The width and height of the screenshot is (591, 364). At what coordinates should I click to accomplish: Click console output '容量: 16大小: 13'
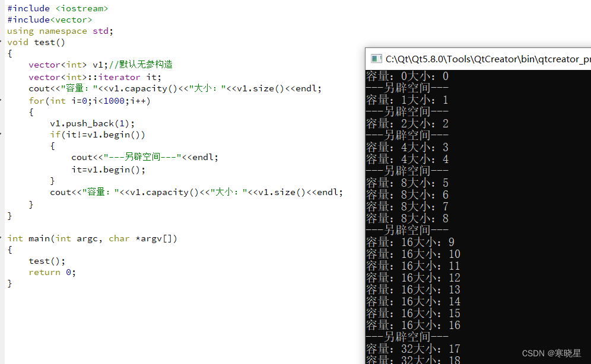(414, 290)
